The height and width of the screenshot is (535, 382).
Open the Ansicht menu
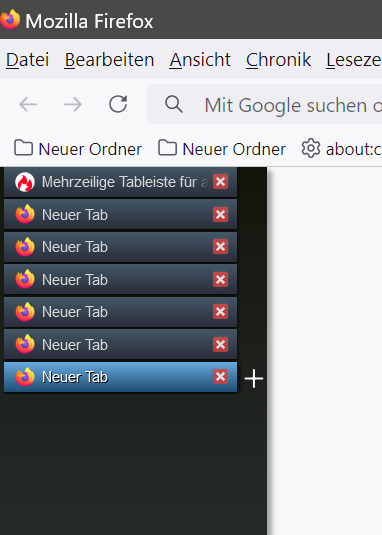point(200,60)
